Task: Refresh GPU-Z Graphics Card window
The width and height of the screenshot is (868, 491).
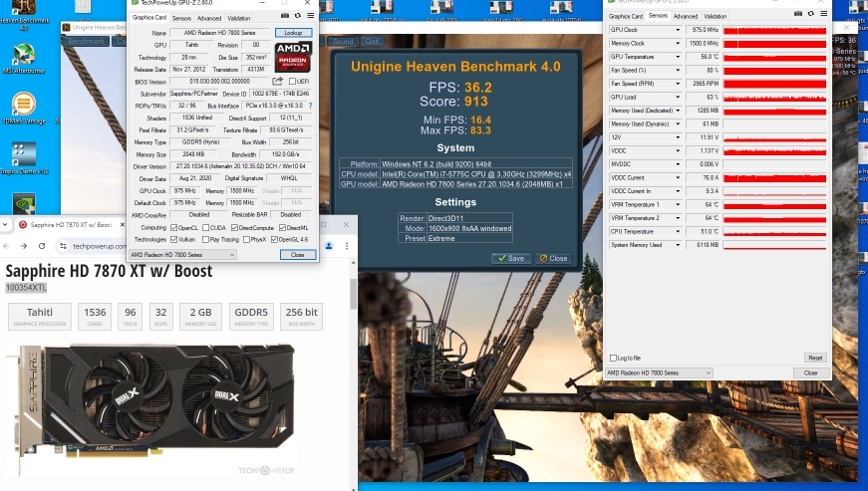Action: pos(298,16)
